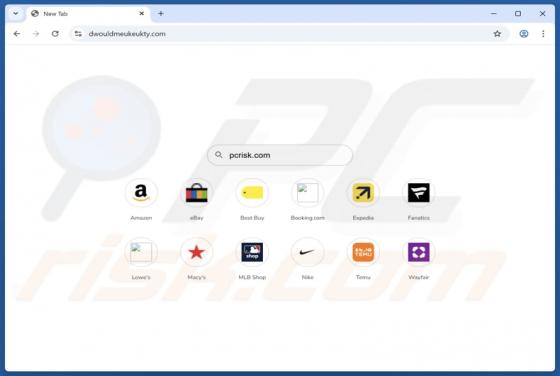
Task: Open the Nike swoosh shortcut
Action: click(x=308, y=252)
